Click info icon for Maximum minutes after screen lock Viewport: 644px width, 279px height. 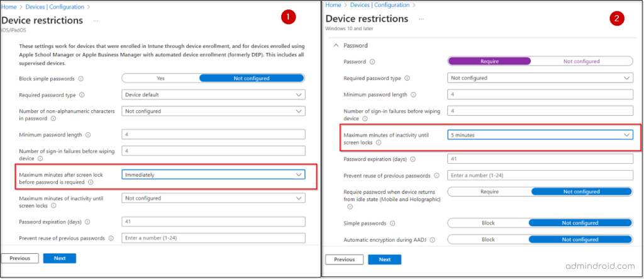click(91, 183)
